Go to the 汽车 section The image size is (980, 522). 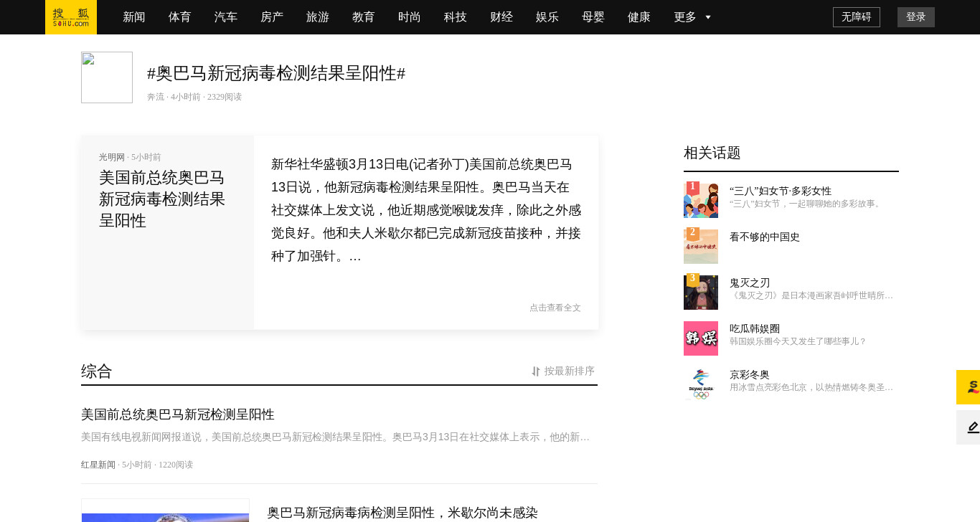pos(226,17)
